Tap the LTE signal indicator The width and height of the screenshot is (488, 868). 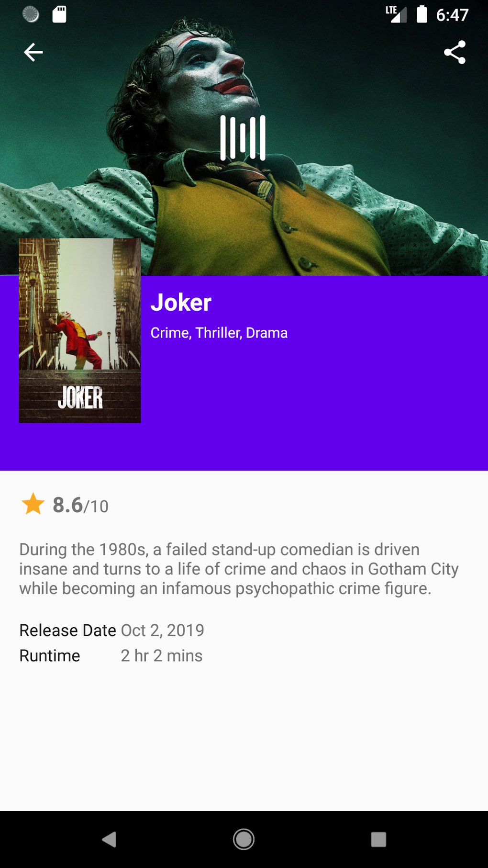pyautogui.click(x=396, y=14)
